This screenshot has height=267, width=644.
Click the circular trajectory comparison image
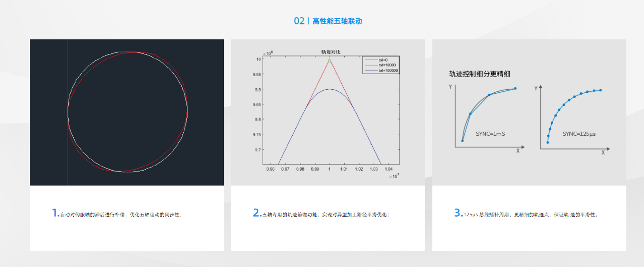pos(127,112)
